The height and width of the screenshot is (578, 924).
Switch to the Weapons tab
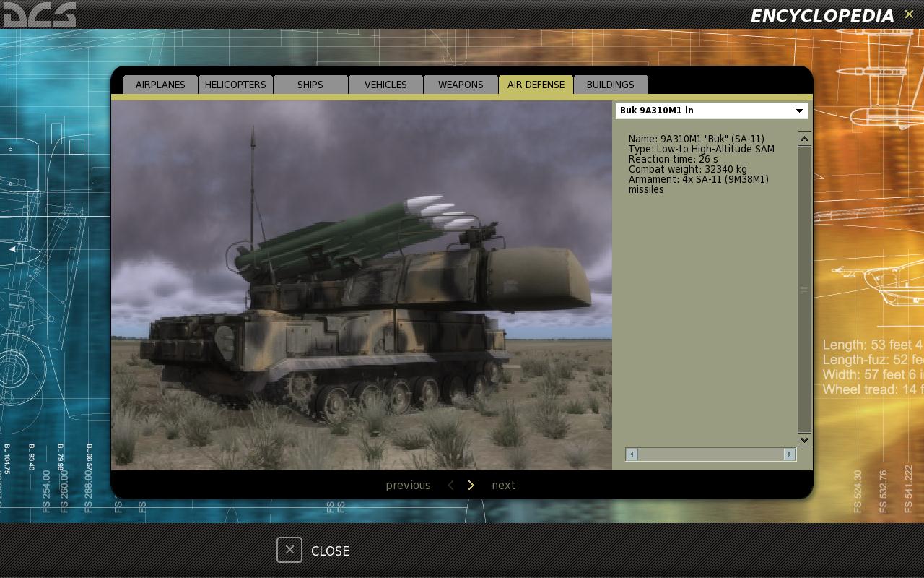click(461, 85)
